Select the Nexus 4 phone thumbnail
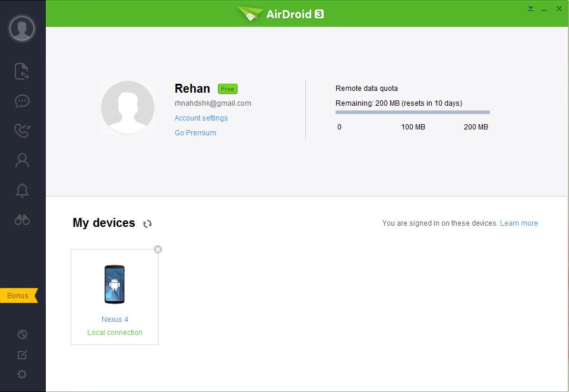The width and height of the screenshot is (569, 392). click(x=115, y=284)
